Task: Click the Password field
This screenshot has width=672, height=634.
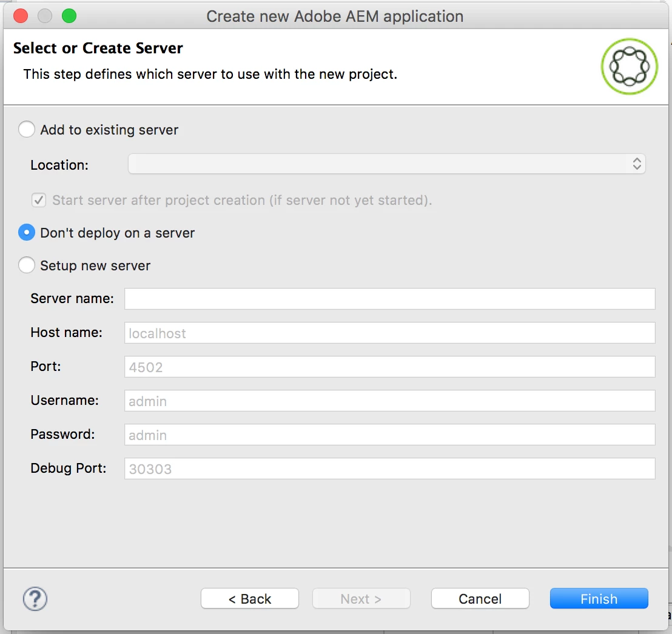Action: (x=389, y=435)
